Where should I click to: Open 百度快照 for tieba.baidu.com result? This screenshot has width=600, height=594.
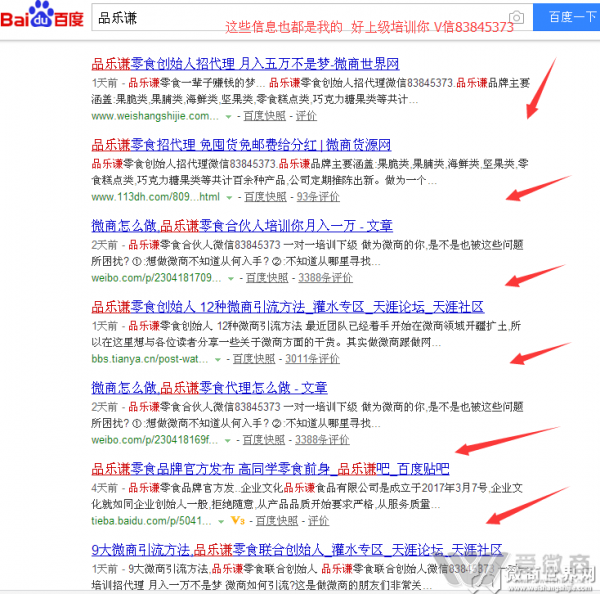pyautogui.click(x=277, y=521)
